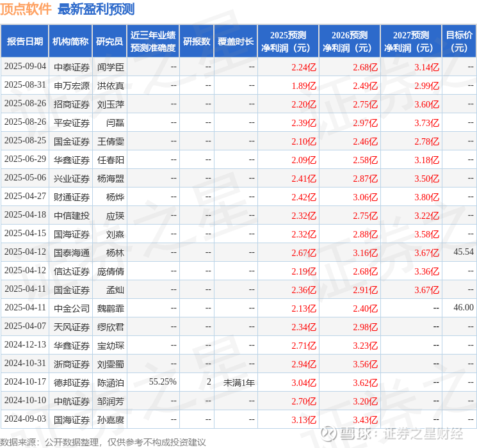The height and width of the screenshot is (448, 477).
Task: Click analyst name 宝幼琛
Action: point(111,346)
